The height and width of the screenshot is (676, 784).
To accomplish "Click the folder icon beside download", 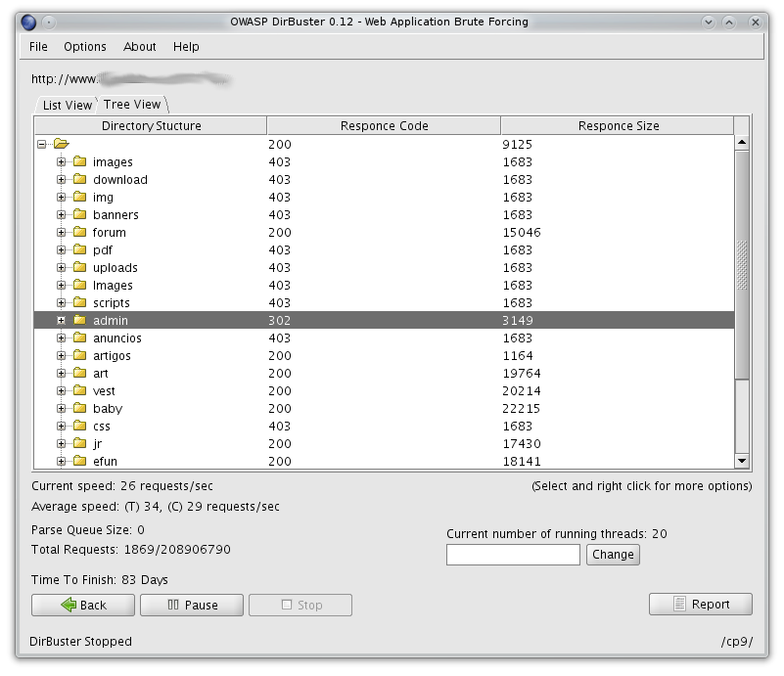I will [x=79, y=180].
